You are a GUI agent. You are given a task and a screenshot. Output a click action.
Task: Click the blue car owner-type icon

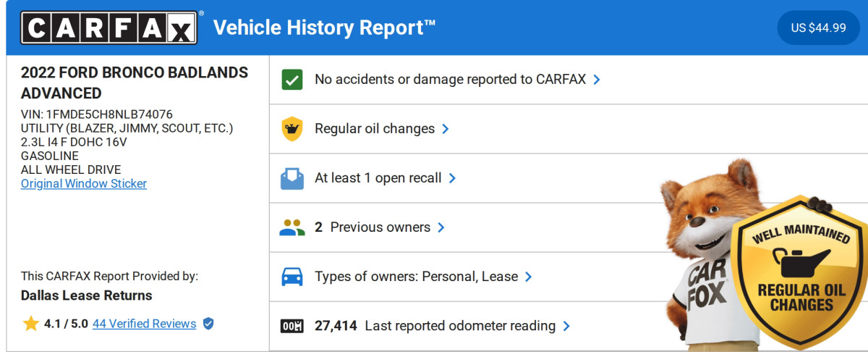click(x=292, y=277)
